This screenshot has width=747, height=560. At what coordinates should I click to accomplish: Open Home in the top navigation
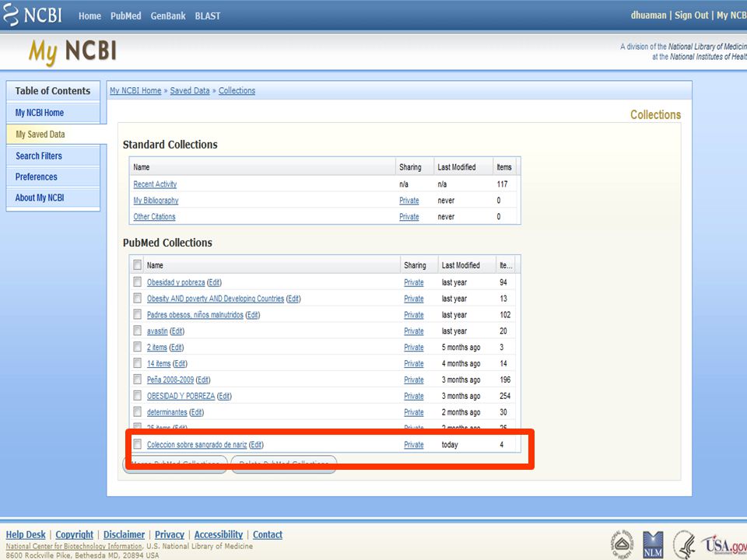89,16
